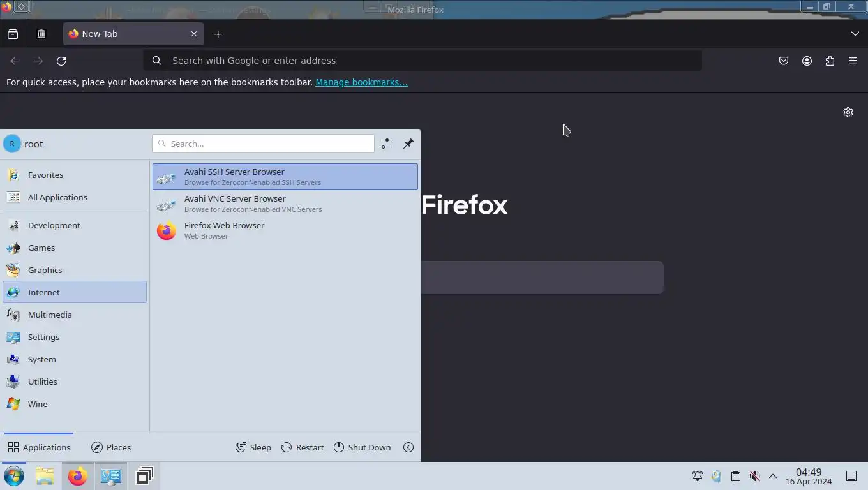Toggle the muted volume tray icon
This screenshot has height=490, width=868.
click(754, 476)
